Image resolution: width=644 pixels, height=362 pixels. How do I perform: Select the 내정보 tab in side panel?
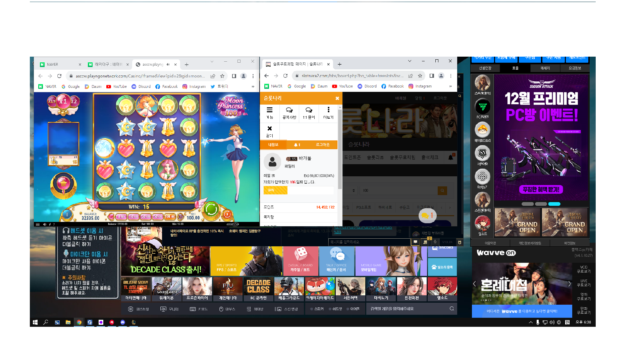coord(273,144)
